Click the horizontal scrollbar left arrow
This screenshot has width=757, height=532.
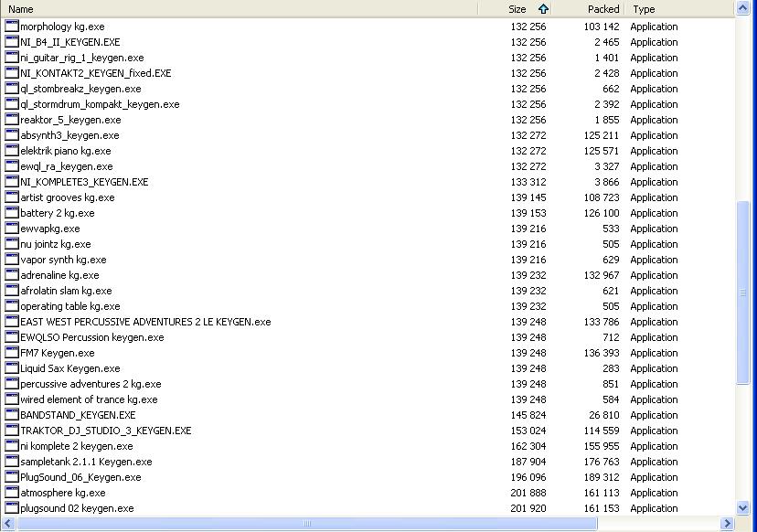(7, 523)
